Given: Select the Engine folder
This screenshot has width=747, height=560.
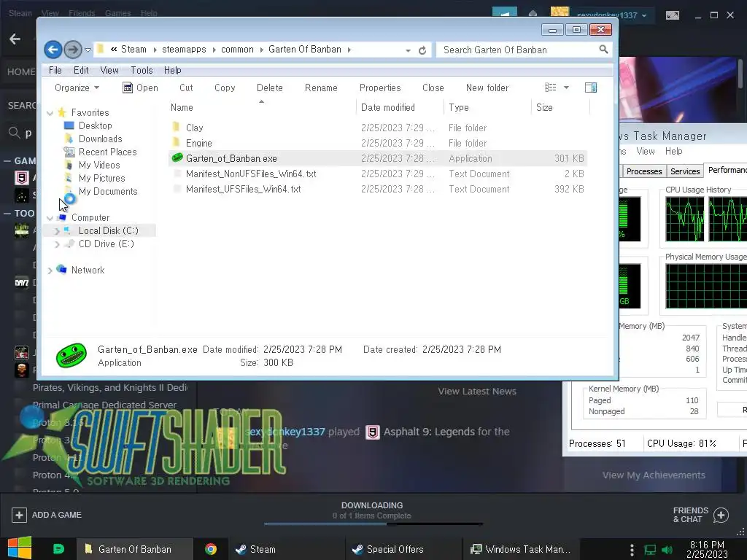Looking at the screenshot, I should click(x=198, y=143).
